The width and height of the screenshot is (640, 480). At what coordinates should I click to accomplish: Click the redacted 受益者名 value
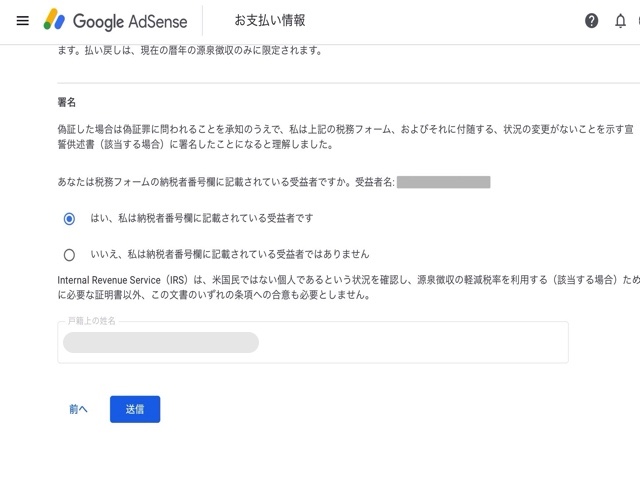coord(443,182)
